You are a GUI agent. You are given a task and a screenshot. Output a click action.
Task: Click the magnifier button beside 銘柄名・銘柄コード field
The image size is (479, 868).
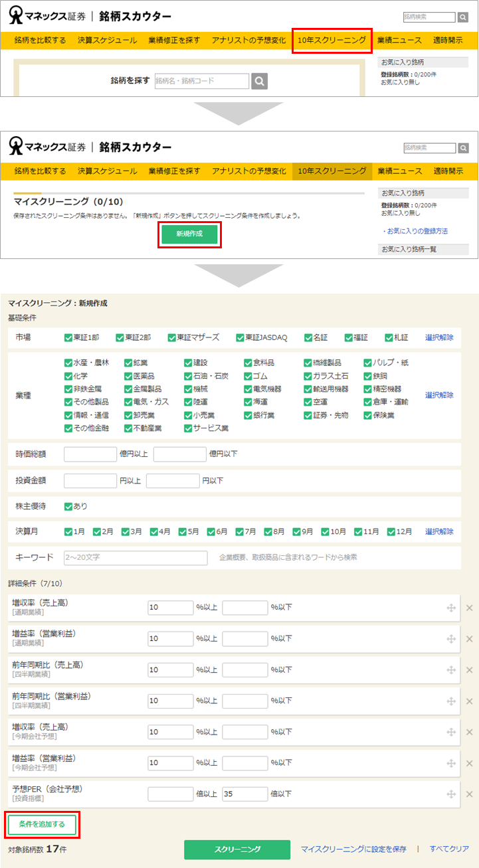[x=260, y=81]
